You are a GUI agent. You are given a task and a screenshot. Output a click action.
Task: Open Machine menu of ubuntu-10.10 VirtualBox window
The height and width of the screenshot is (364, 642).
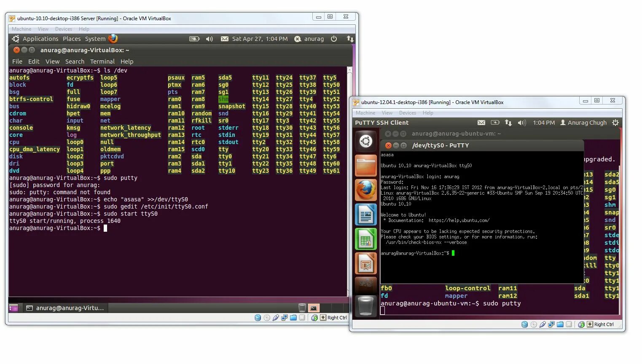point(21,29)
